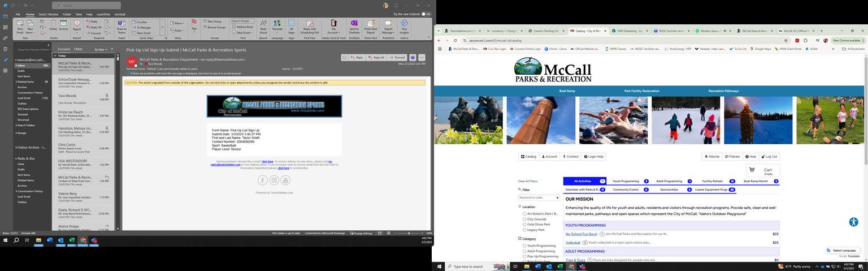
Task: Check Legacy Park location filter
Action: 524,230
